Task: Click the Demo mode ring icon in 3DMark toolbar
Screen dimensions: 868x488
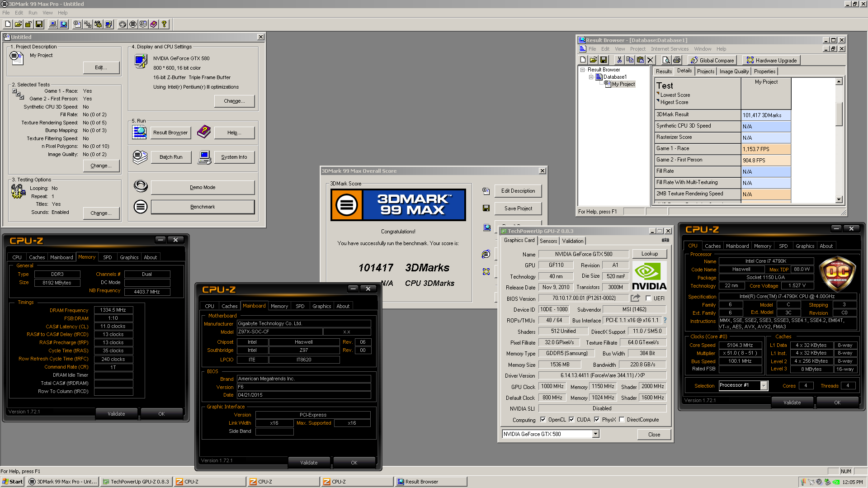Action: pyautogui.click(x=123, y=24)
